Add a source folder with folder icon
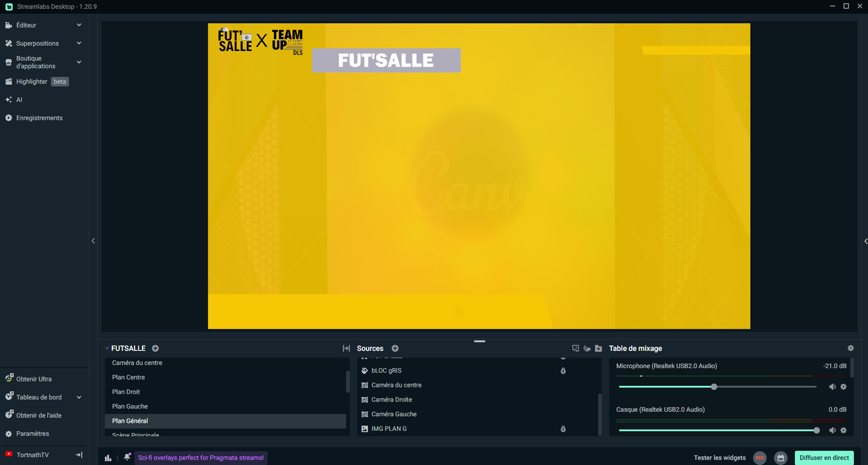 pyautogui.click(x=598, y=348)
